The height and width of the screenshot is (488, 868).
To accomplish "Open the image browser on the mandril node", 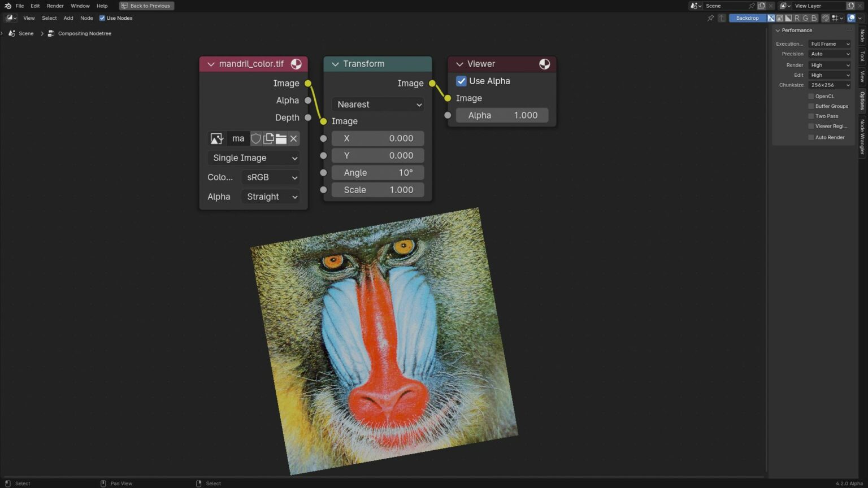I will tap(216, 138).
